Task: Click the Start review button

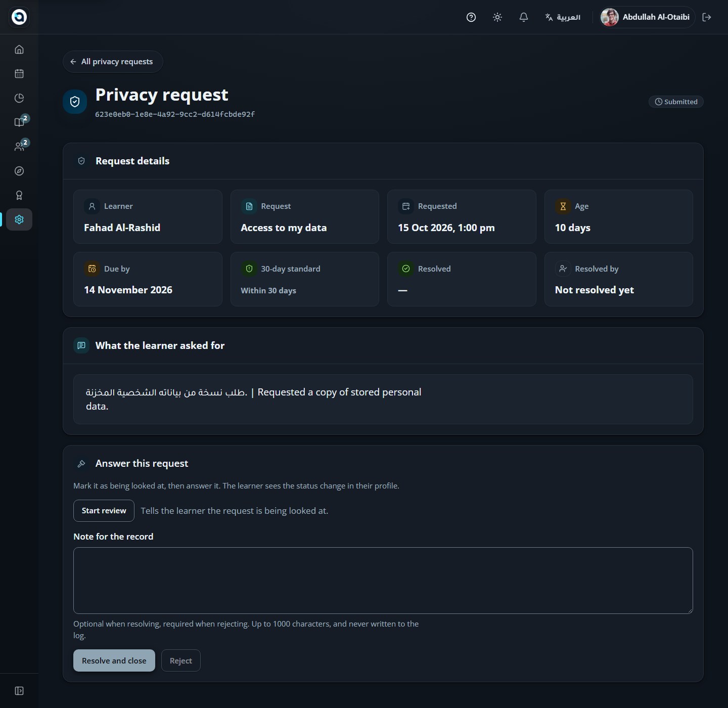Action: point(104,511)
